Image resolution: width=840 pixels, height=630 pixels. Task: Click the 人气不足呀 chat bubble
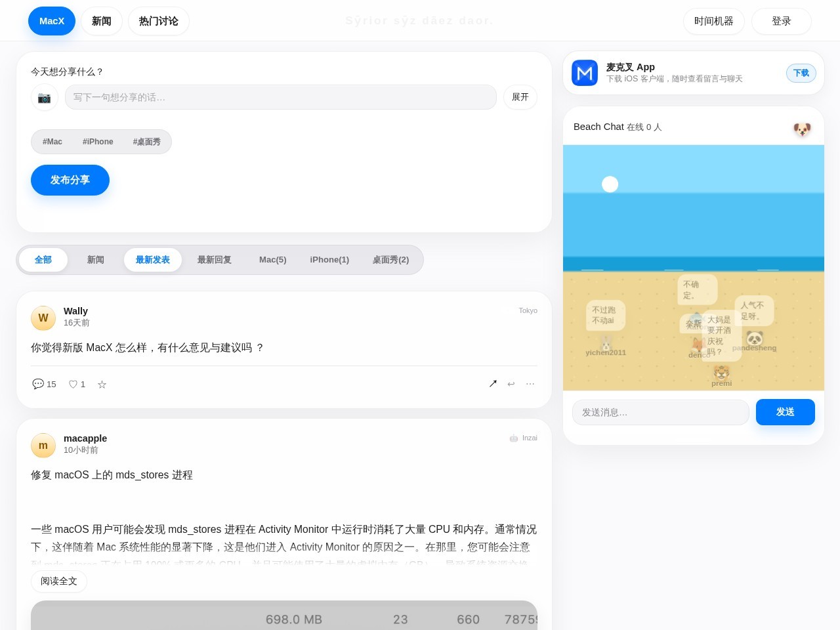753,310
